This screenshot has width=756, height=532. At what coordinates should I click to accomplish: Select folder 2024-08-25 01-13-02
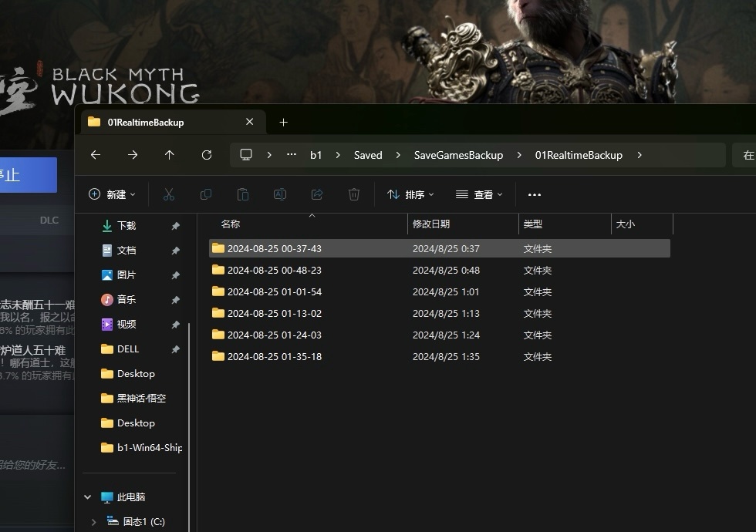pos(439,313)
